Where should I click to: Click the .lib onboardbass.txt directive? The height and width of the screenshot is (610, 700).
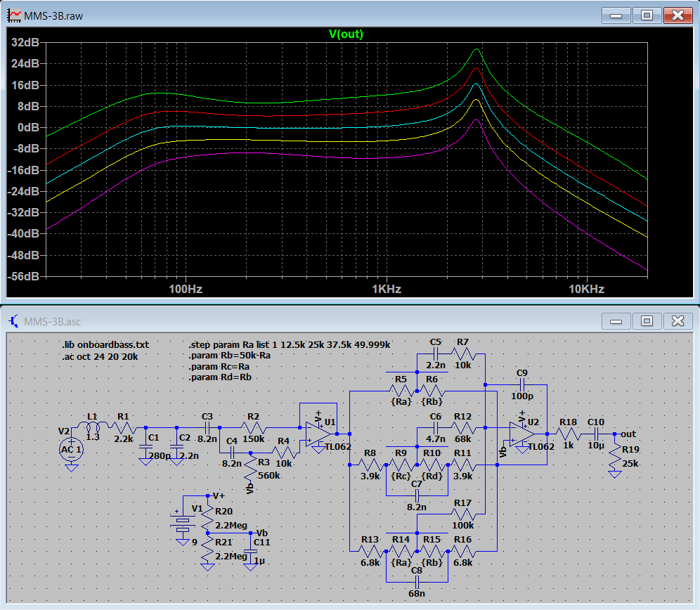(105, 345)
